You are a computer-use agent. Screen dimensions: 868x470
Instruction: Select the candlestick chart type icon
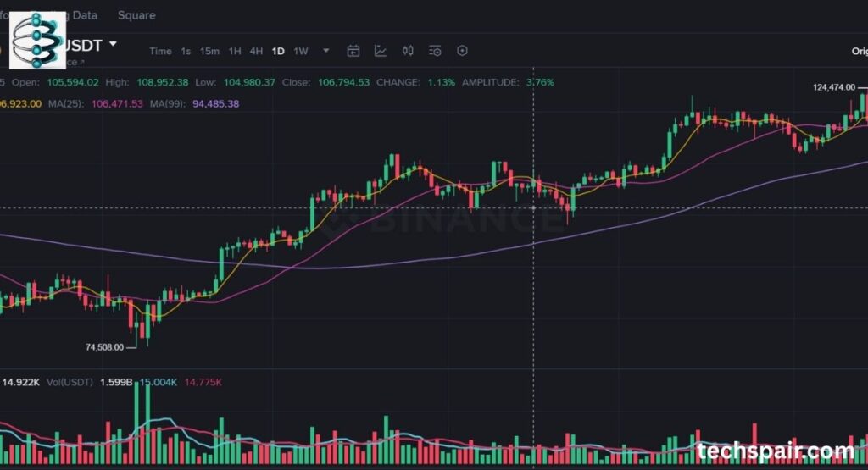tap(408, 51)
